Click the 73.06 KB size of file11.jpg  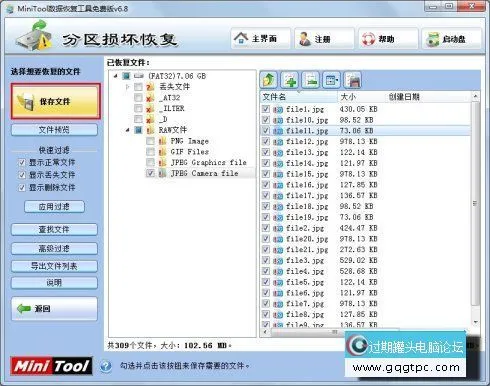tap(356, 131)
